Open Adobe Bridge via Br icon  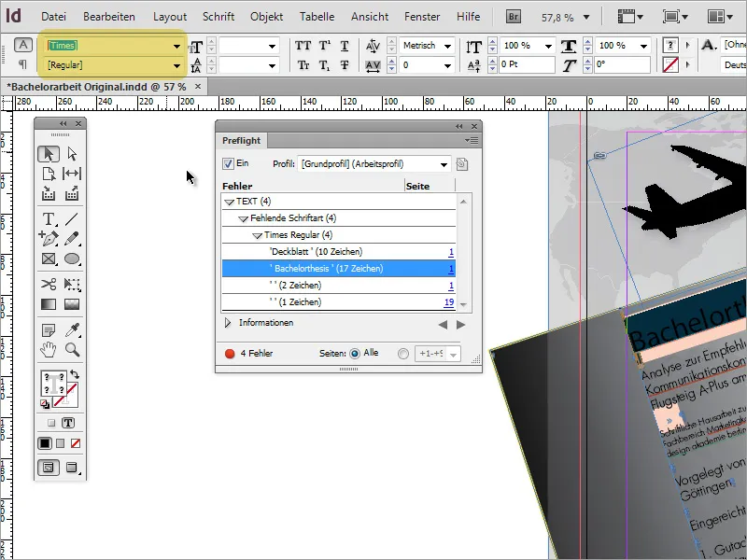[x=513, y=17]
